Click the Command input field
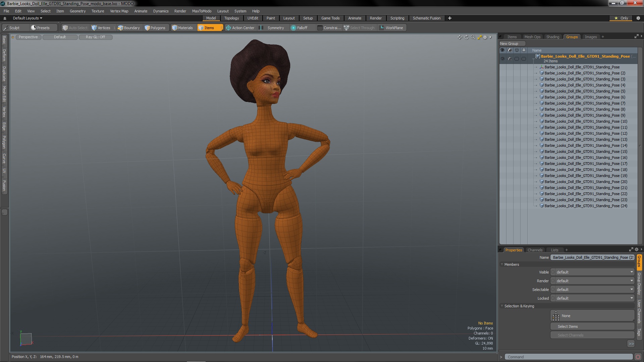 (x=569, y=357)
